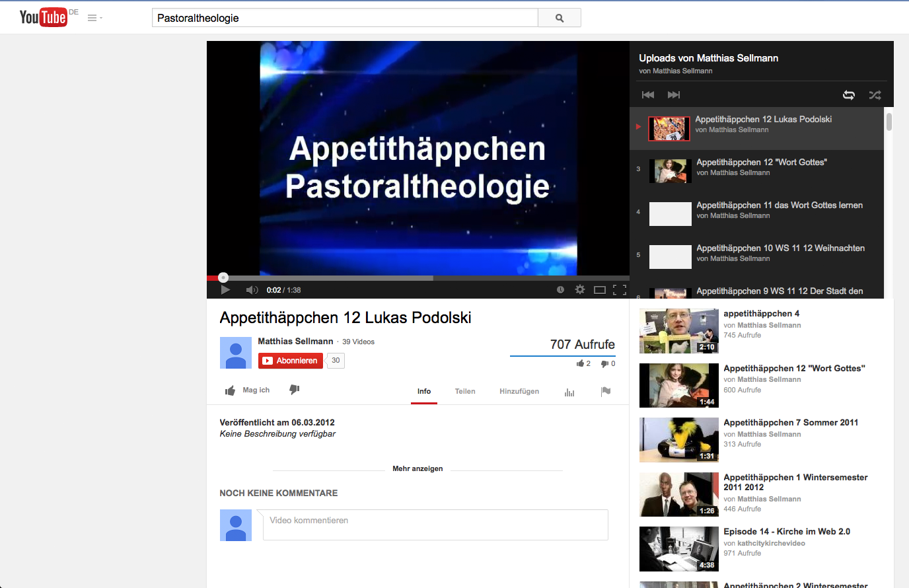The width and height of the screenshot is (909, 588).
Task: Toggle the large player size icon
Action: 600,289
